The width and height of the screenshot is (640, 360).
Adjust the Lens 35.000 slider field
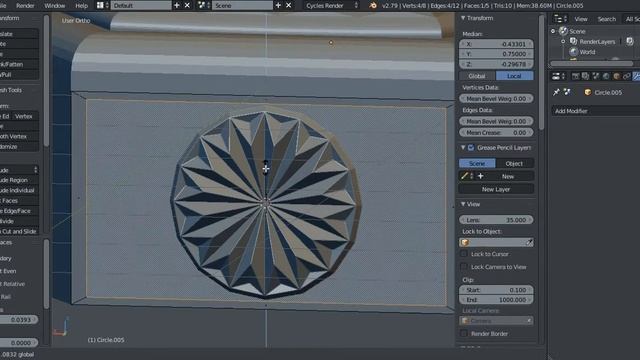coord(496,220)
